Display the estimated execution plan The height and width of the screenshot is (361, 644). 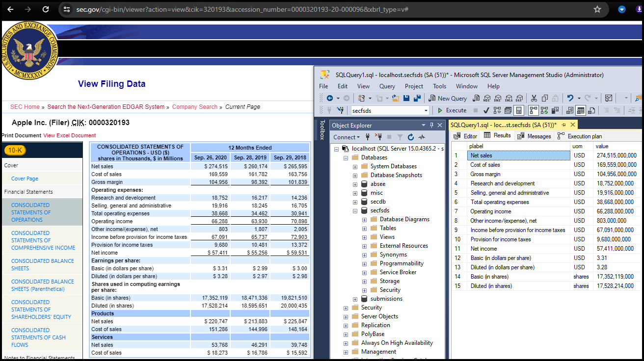click(x=497, y=110)
